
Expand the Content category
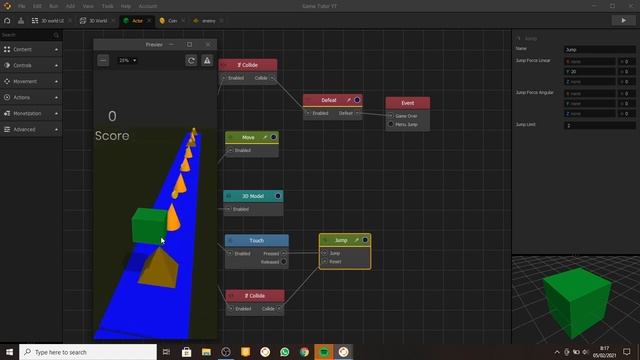31,49
